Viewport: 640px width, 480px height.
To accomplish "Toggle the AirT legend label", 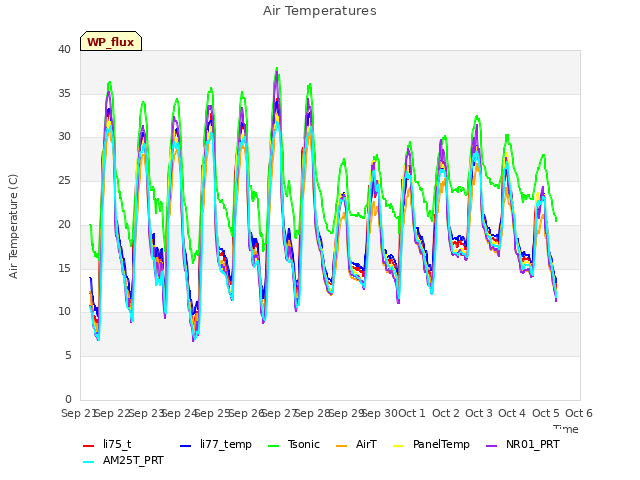I will [x=366, y=444].
